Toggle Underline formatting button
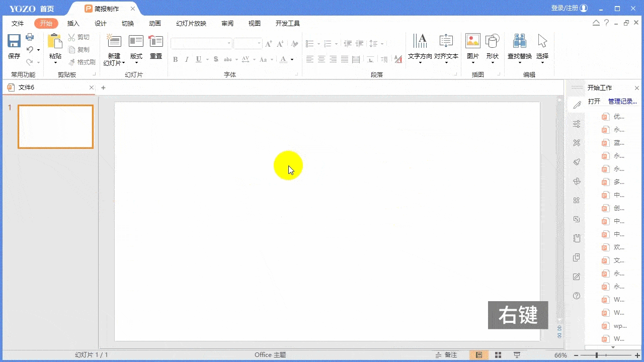The image size is (644, 362). coord(199,59)
